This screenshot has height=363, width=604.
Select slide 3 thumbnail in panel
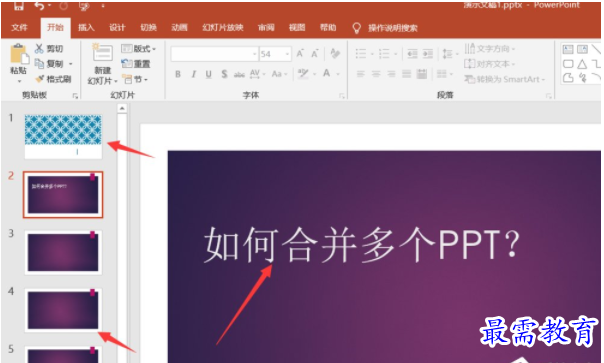(x=63, y=252)
